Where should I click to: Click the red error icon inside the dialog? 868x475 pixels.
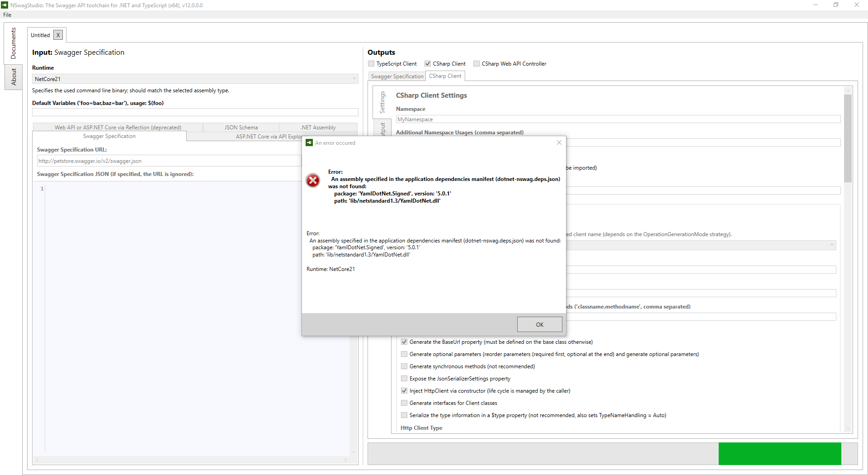click(x=313, y=180)
